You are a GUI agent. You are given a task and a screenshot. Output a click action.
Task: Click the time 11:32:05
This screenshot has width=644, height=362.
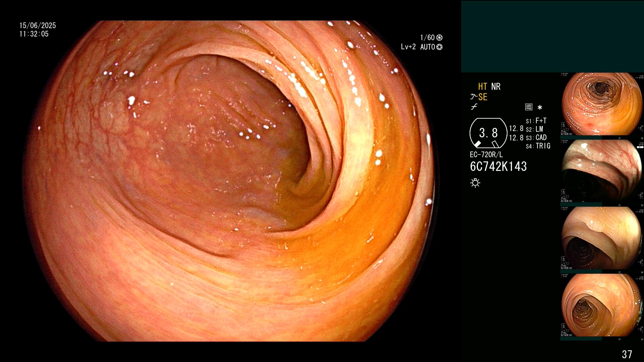coord(34,34)
